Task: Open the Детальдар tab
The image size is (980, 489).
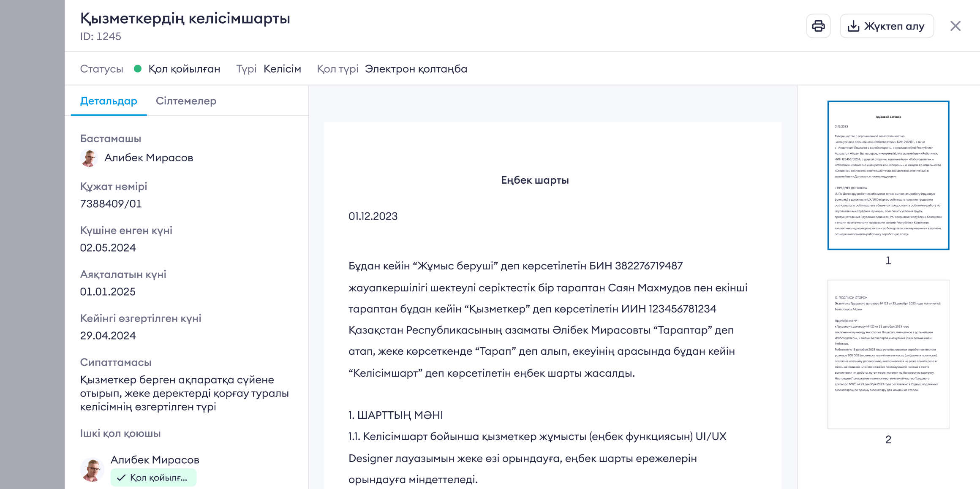Action: pyautogui.click(x=109, y=101)
